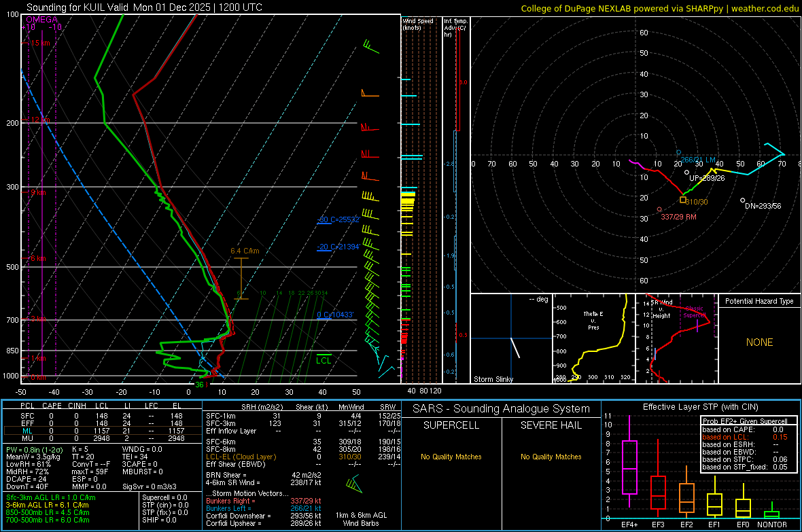Click the CINH column header
This screenshot has height=532, width=802.
pos(77,406)
